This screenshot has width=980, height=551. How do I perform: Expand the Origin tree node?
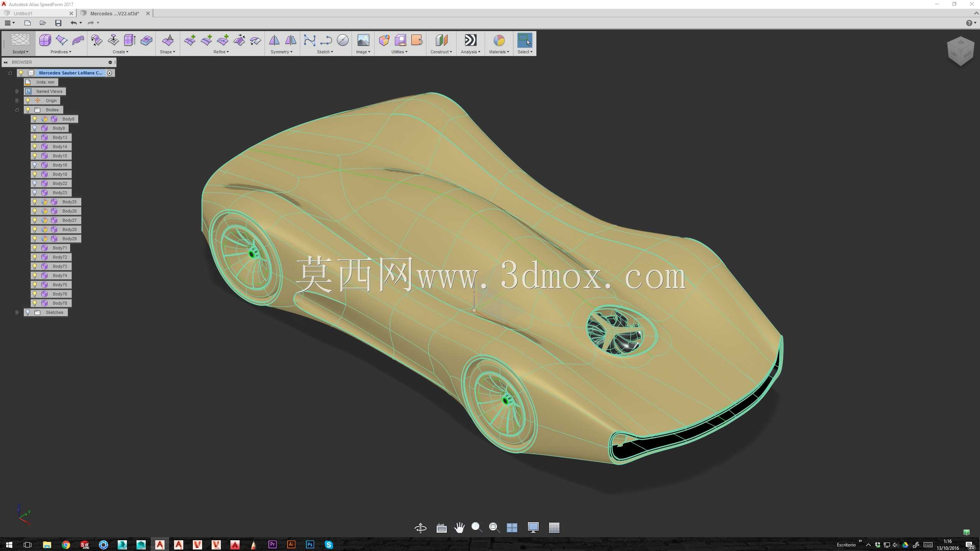point(17,101)
